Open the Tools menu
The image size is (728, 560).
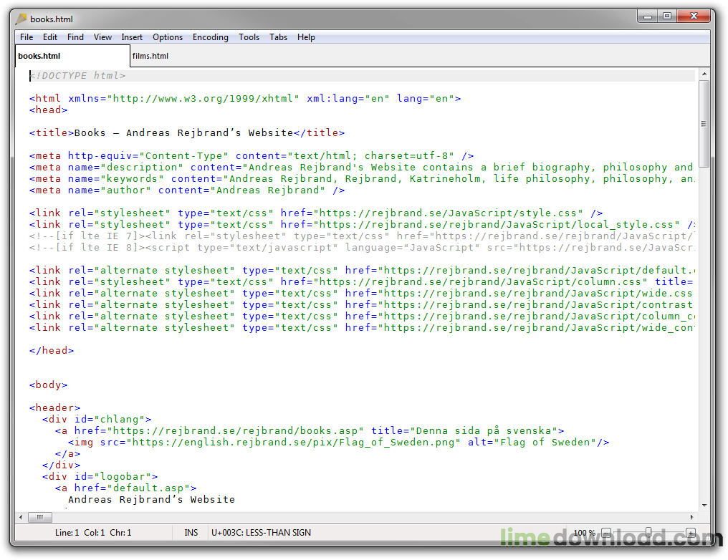(249, 37)
